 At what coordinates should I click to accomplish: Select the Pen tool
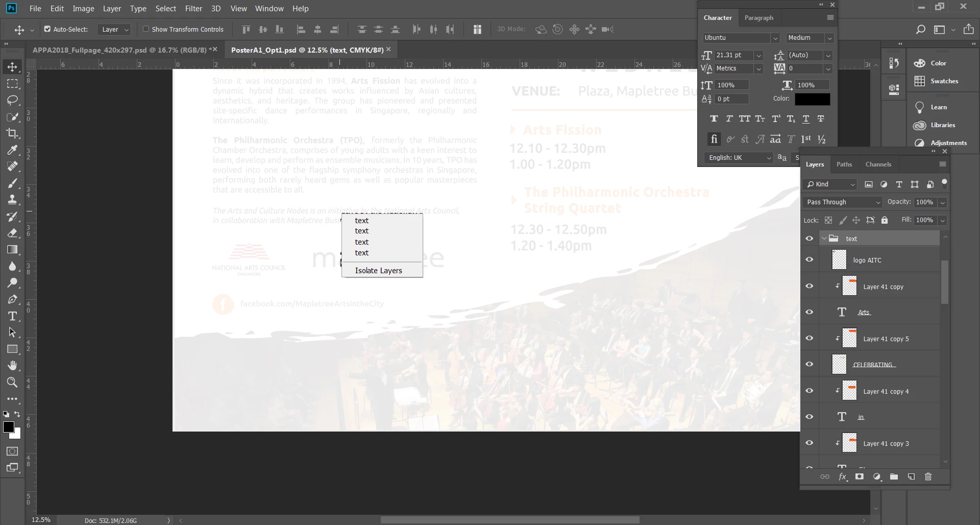(13, 299)
